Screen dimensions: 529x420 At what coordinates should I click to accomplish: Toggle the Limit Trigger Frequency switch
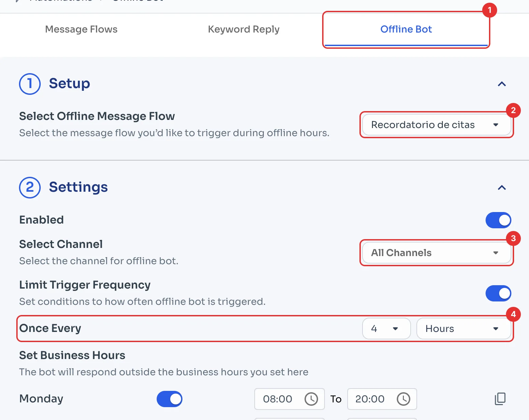(498, 293)
